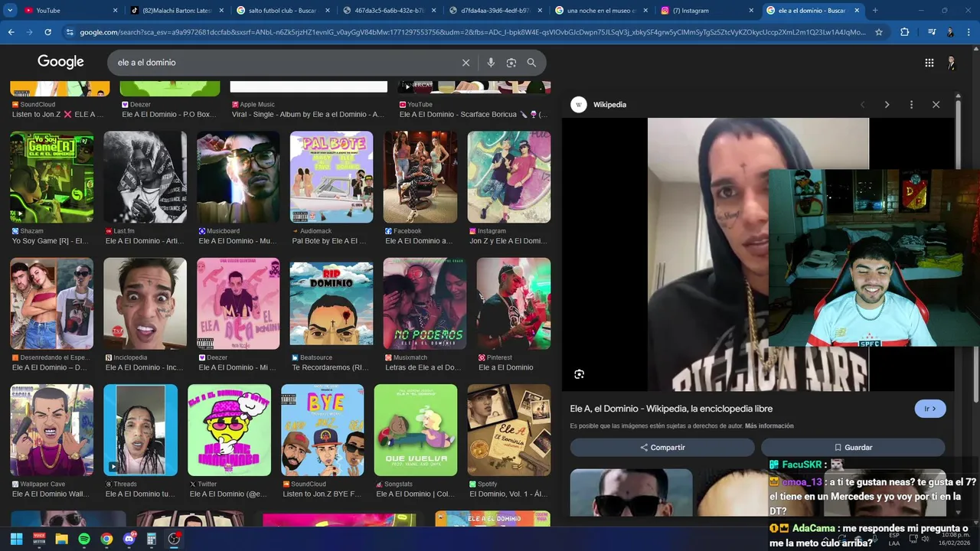Screen dimensions: 980x551
Task: Reload the page with the refresh icon
Action: point(47,32)
